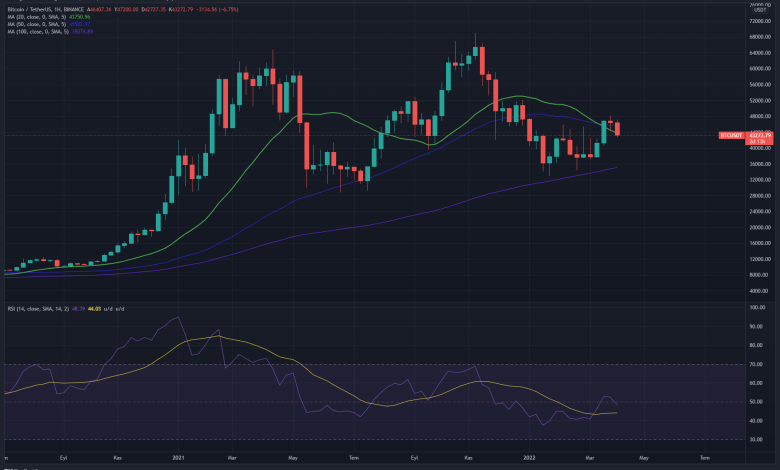Screen dimensions: 780x470
Task: Click the 68000.00 level on price axis
Action: click(x=759, y=37)
